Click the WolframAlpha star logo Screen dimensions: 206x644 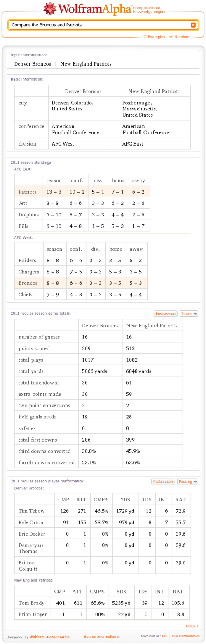50,8
